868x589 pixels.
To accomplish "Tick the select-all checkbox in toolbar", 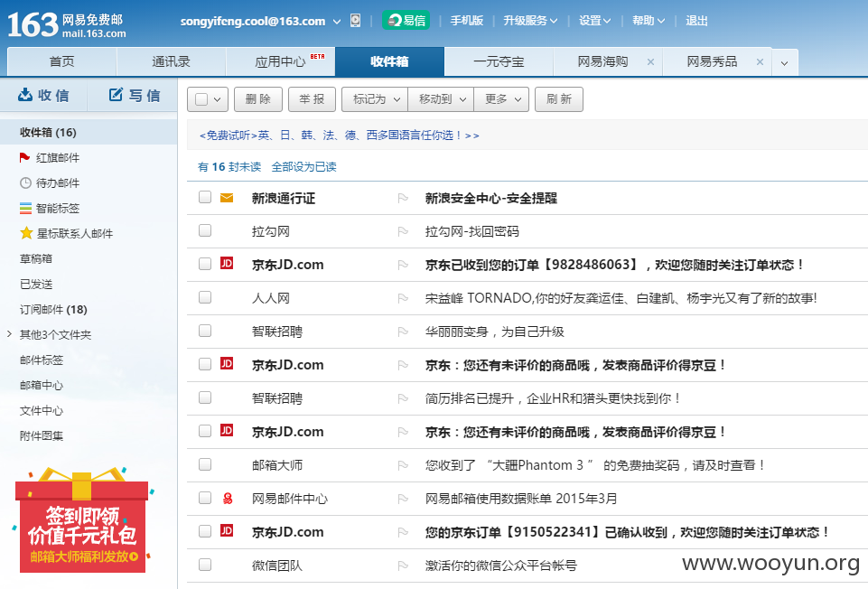I will pos(201,99).
